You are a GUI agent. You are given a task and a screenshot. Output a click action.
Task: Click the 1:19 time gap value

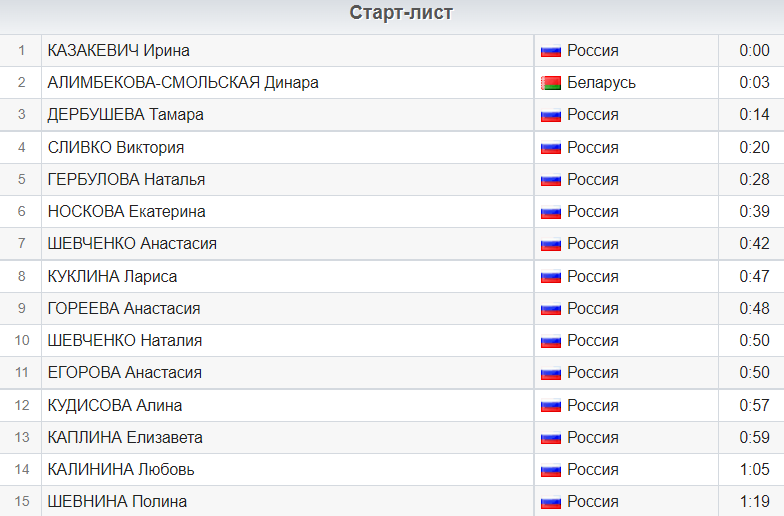(x=754, y=502)
